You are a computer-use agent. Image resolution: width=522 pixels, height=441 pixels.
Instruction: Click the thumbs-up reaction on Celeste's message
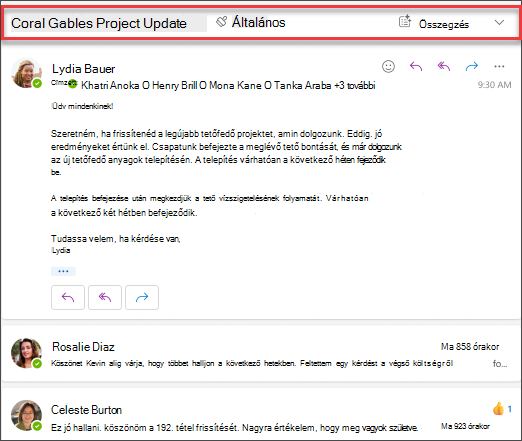(x=498, y=409)
